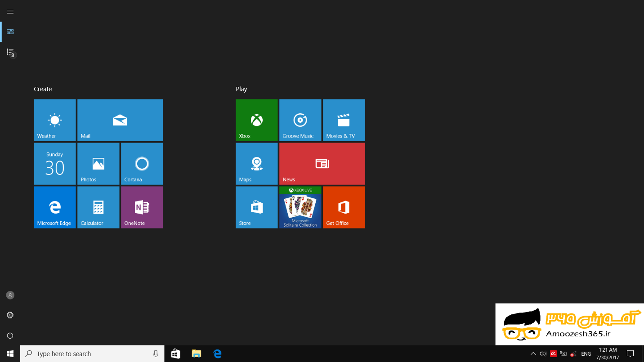Open the Groove Music tile
This screenshot has width=644, height=362.
(300, 120)
